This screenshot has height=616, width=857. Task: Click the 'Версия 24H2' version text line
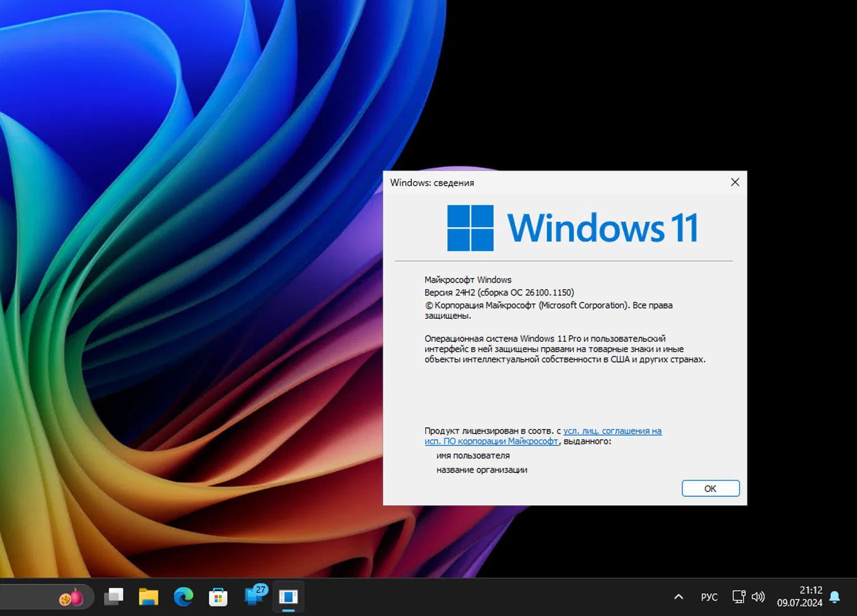pyautogui.click(x=499, y=293)
